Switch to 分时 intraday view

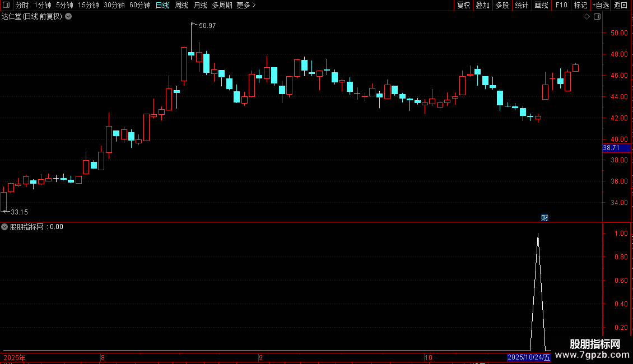[22, 5]
